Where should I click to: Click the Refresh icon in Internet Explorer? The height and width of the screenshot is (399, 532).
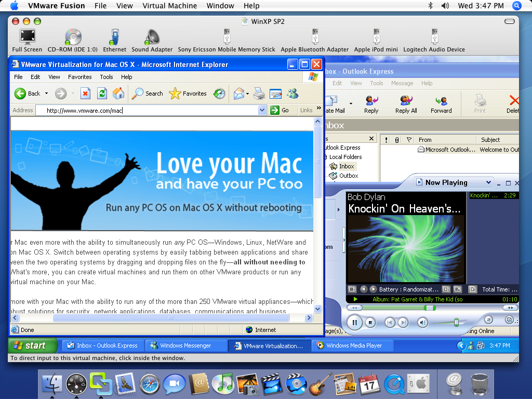[x=102, y=94]
